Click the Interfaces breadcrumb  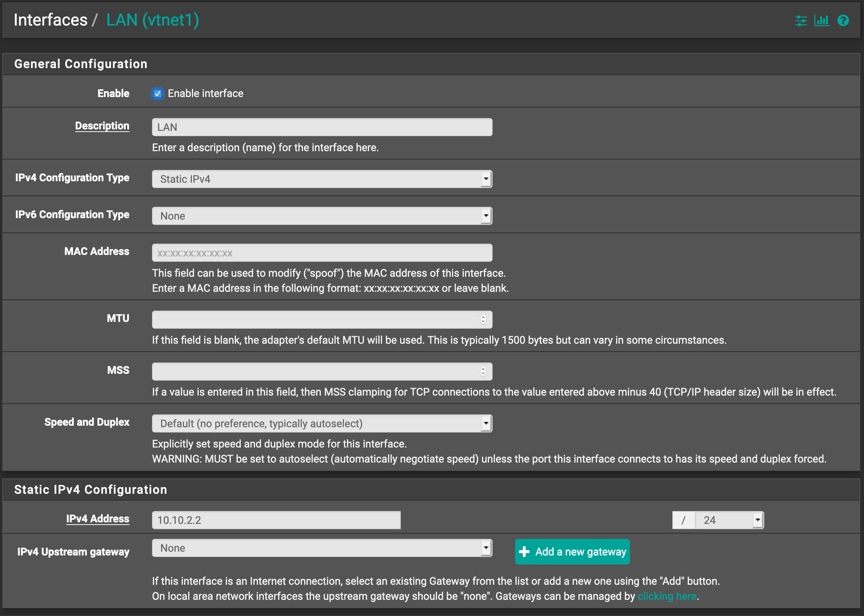(x=50, y=20)
